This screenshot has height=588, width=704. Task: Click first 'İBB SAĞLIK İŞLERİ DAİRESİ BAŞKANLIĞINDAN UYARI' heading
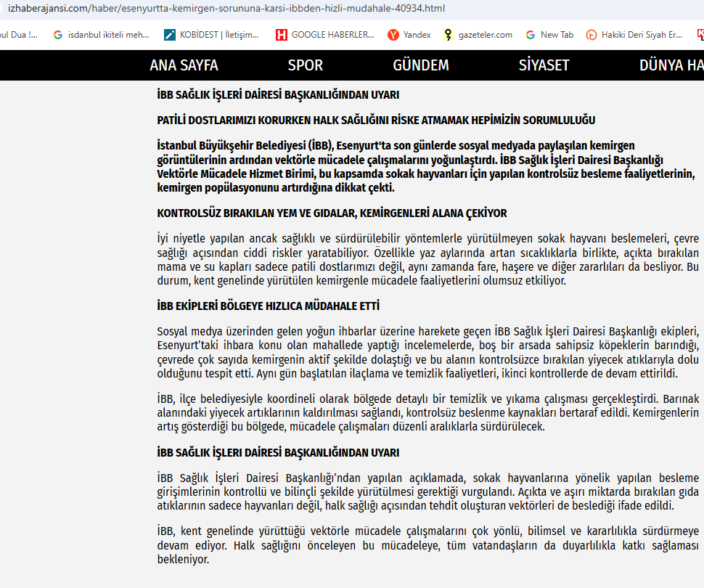tap(278, 95)
